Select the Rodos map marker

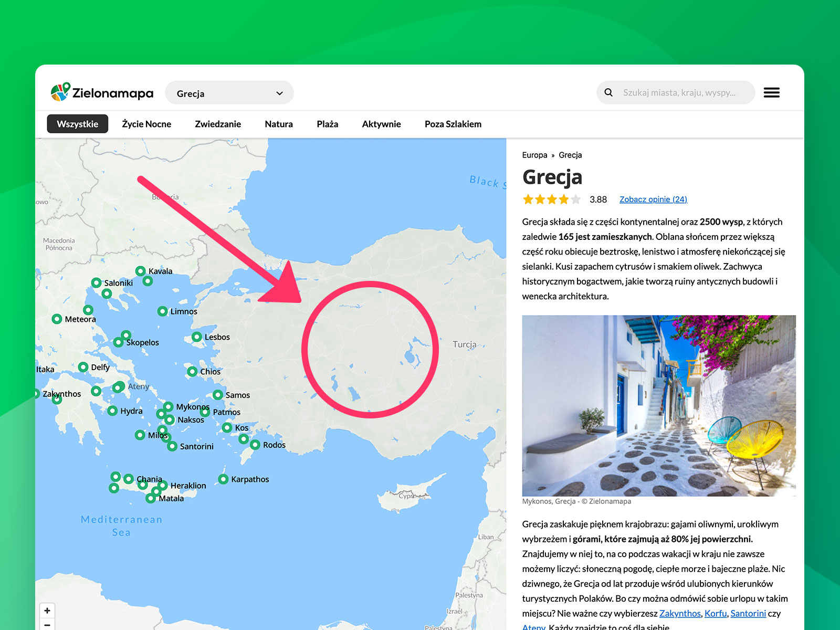pyautogui.click(x=255, y=445)
